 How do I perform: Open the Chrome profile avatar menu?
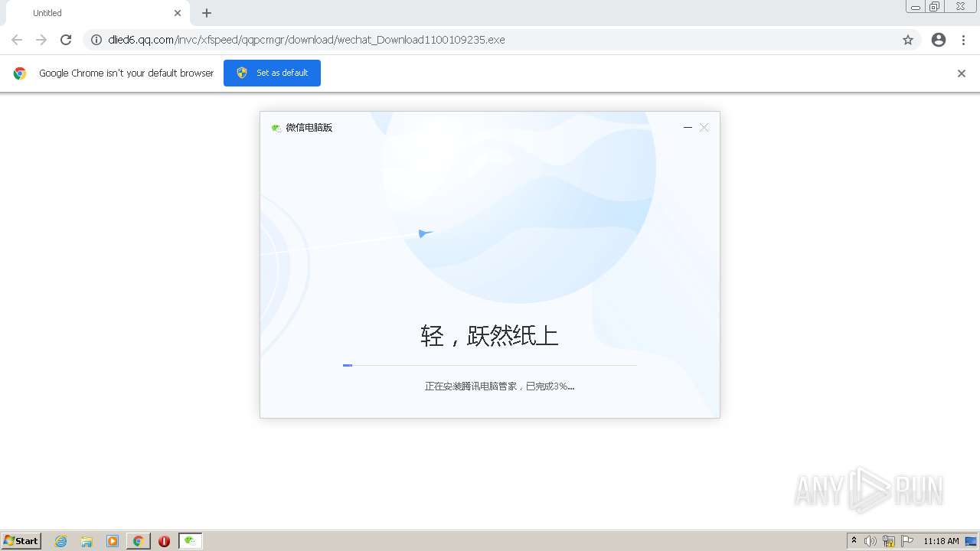[x=939, y=40]
